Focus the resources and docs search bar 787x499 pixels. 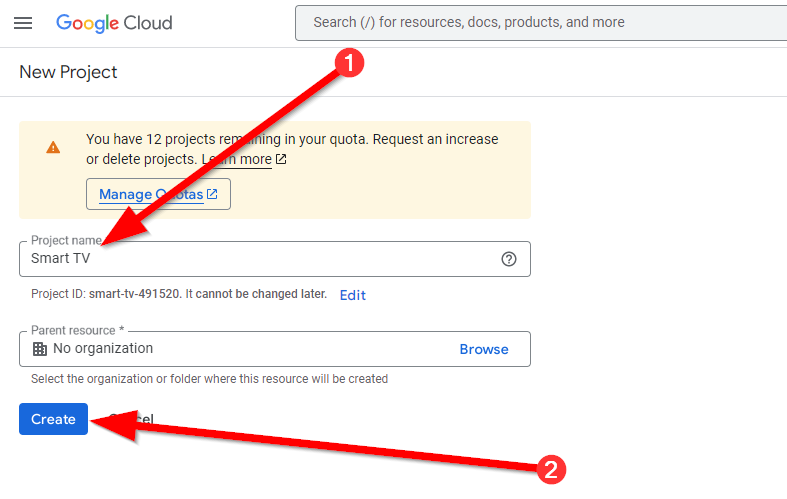coord(540,22)
